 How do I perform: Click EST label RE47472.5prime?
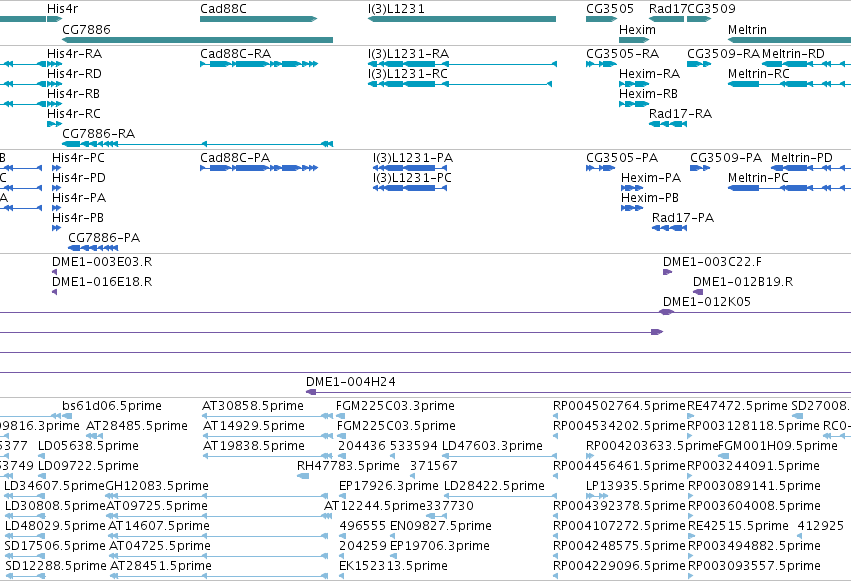click(737, 406)
